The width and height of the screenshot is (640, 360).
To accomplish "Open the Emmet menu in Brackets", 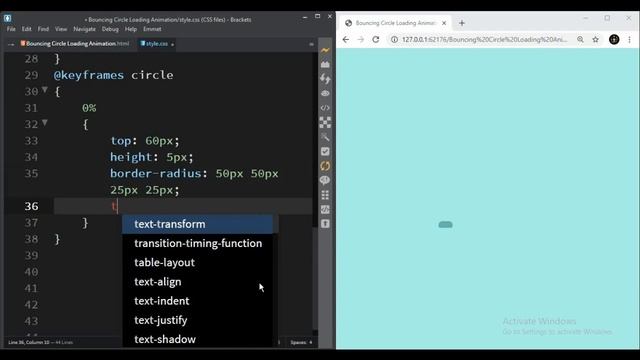I will [x=152, y=29].
